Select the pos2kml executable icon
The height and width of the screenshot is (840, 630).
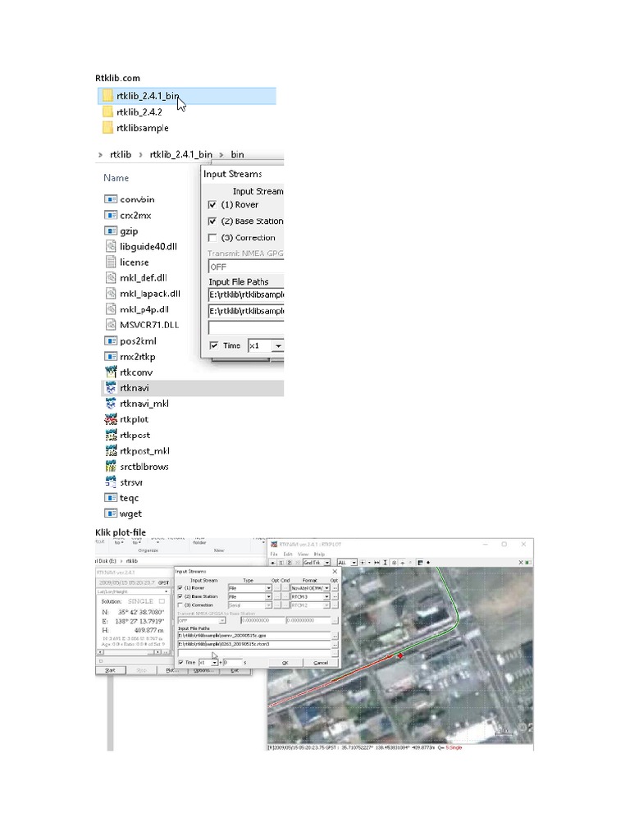(111, 340)
